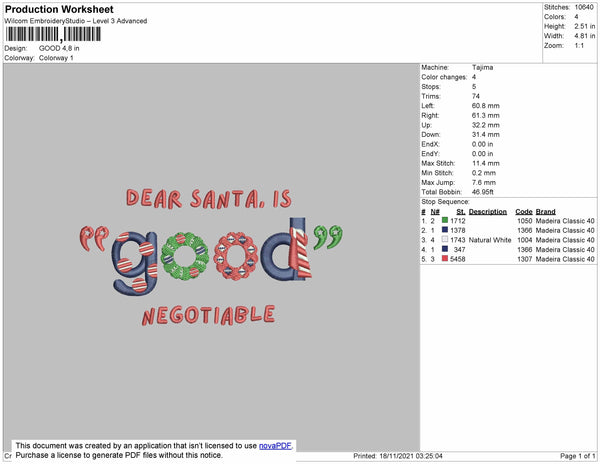The width and height of the screenshot is (600, 464).
Task: Click the 'Color changes:' label
Action: 444,77
